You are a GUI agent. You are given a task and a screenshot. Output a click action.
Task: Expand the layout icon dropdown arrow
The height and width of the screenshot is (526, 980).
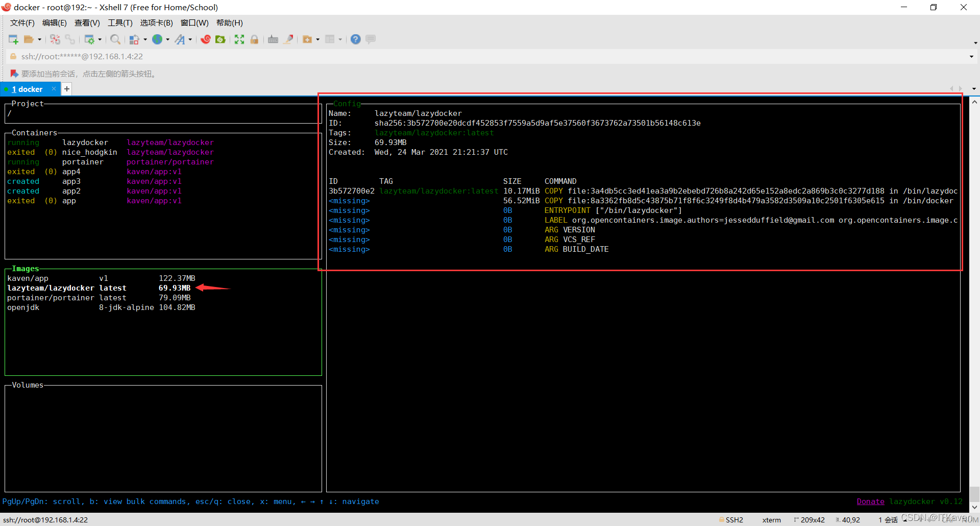(340, 39)
